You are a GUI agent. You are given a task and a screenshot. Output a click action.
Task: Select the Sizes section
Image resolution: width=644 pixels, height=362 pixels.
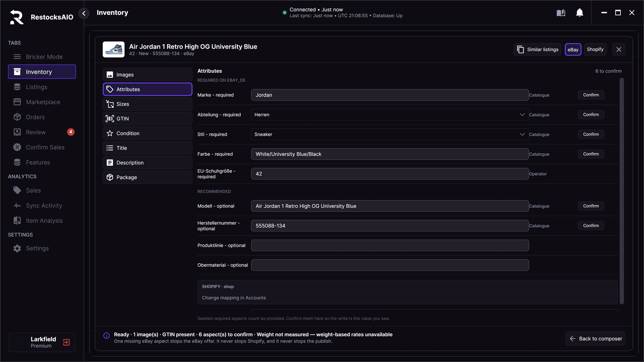coord(147,104)
